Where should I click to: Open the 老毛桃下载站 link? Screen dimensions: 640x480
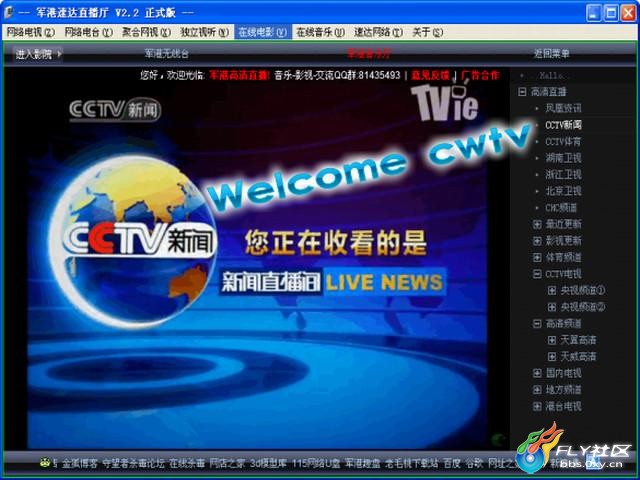(x=412, y=463)
